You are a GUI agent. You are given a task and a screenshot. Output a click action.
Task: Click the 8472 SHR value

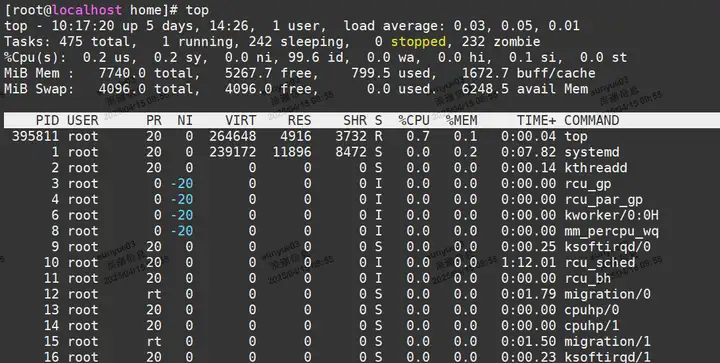351,152
